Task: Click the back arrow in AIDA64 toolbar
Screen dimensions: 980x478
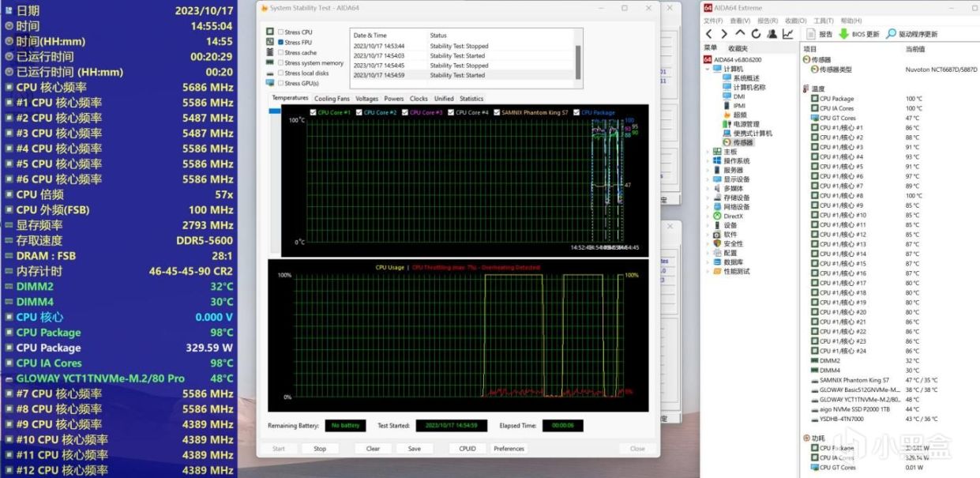Action: (x=708, y=34)
